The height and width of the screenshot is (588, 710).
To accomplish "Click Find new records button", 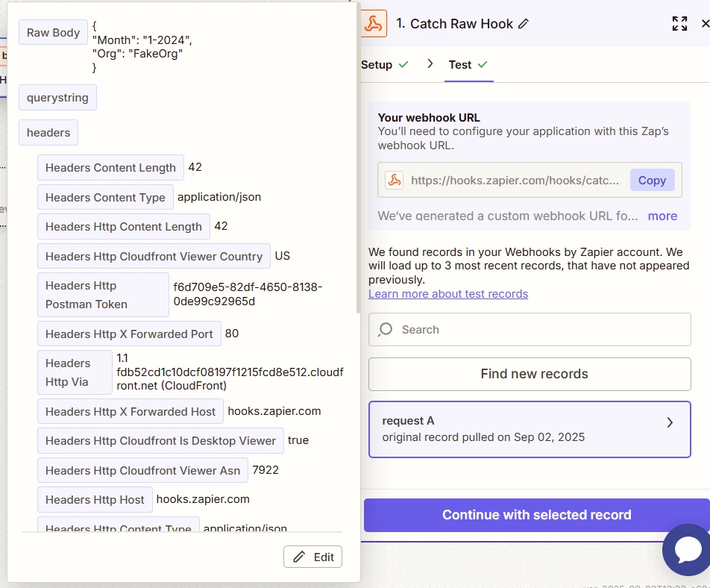I will [530, 374].
